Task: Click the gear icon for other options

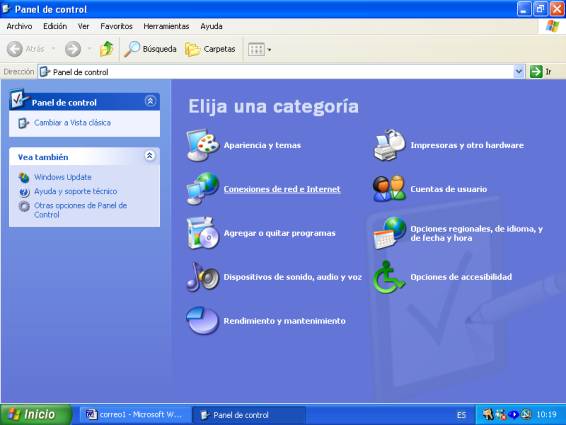Action: coord(24,206)
